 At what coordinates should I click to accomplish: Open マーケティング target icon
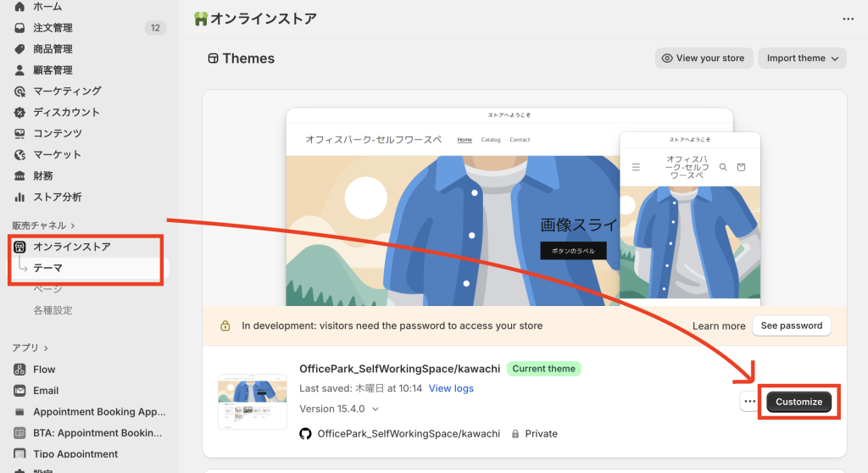19,92
